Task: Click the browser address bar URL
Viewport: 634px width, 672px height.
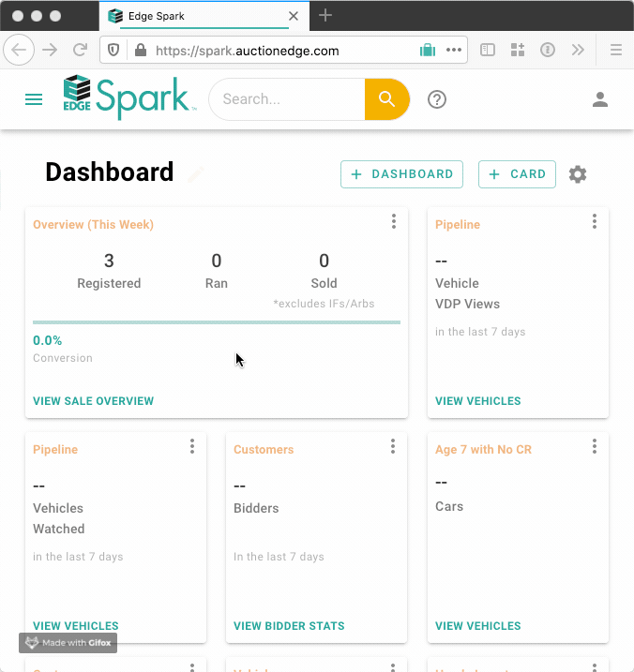Action: (247, 51)
